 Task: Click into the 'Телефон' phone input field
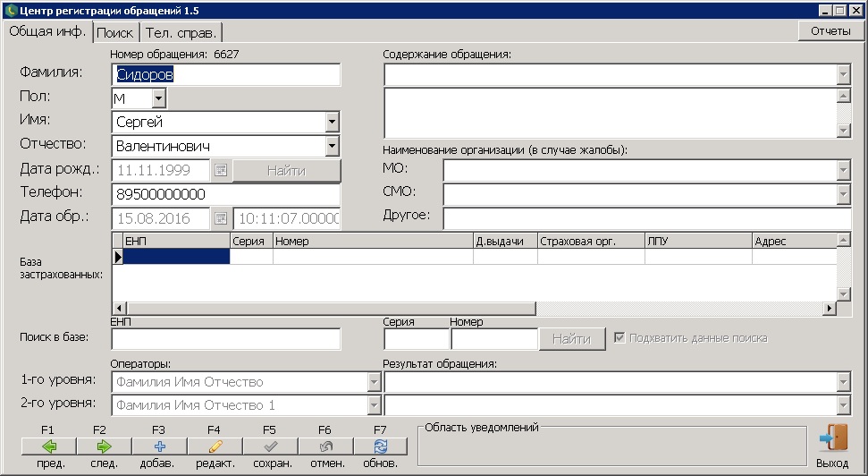(226, 194)
